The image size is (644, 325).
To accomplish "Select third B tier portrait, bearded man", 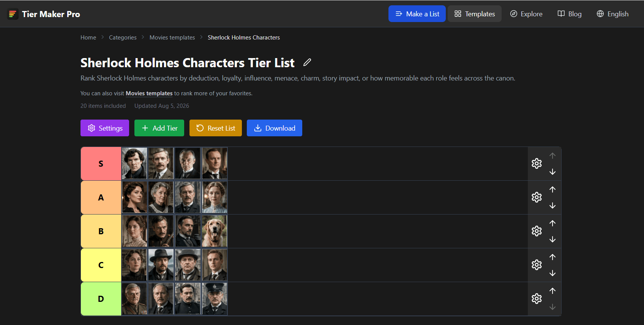I will pos(188,231).
